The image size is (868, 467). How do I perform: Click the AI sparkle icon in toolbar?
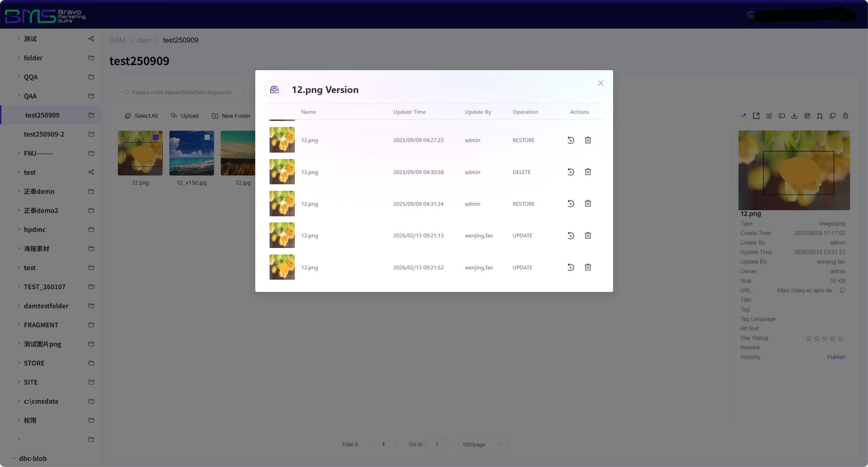point(744,116)
